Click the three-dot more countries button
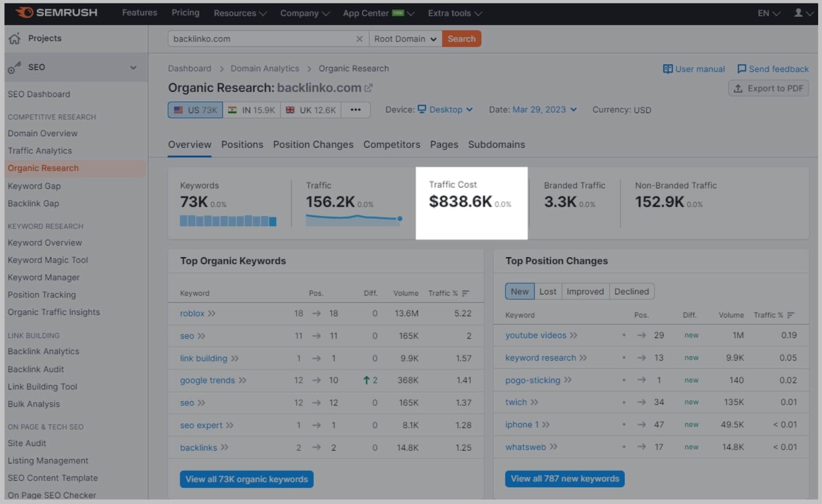 (356, 109)
